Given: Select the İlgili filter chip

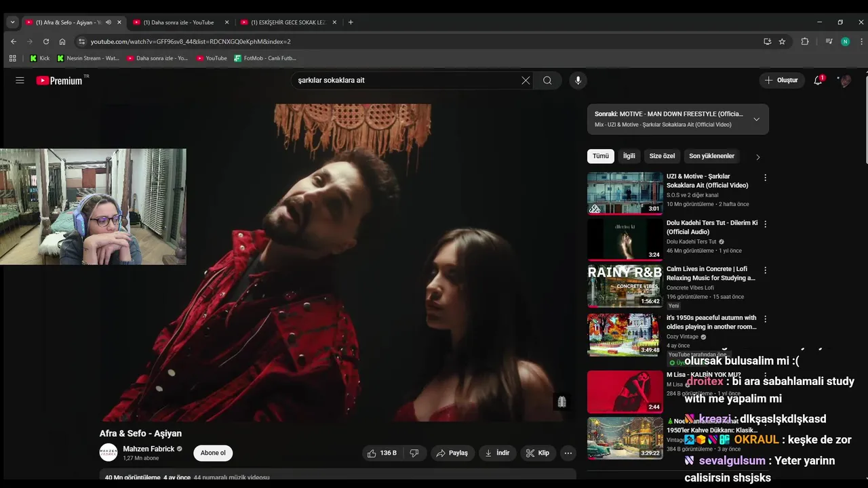Looking at the screenshot, I should pos(629,156).
